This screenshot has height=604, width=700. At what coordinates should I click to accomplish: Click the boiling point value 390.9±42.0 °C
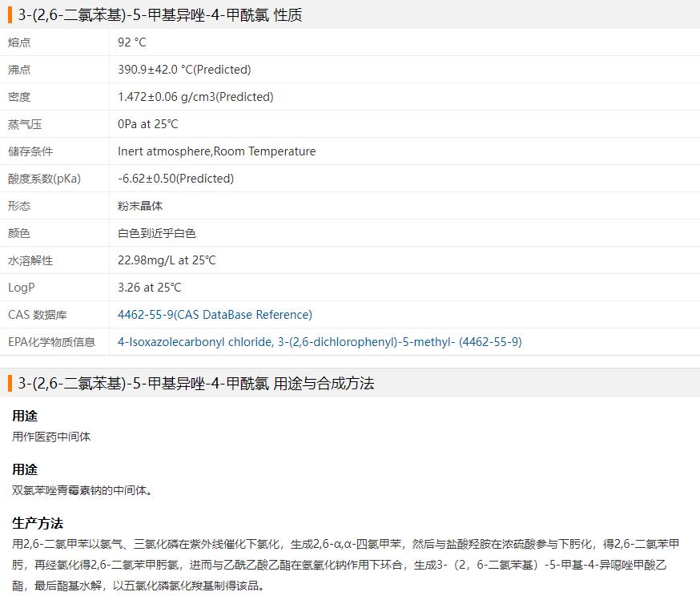tap(184, 70)
